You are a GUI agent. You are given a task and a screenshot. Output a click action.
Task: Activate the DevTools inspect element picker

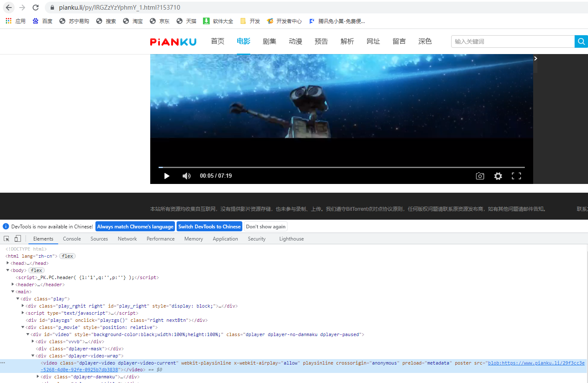pos(7,239)
